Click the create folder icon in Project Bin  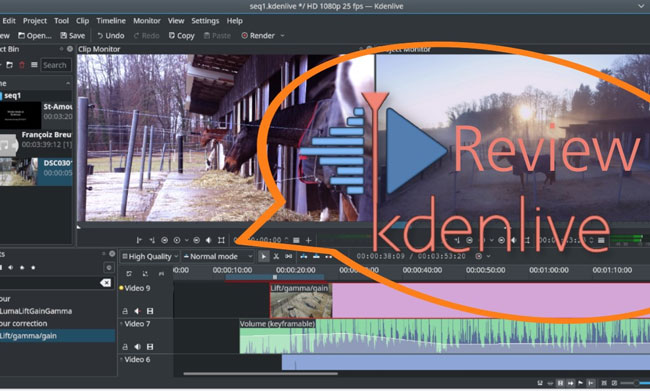point(10,65)
